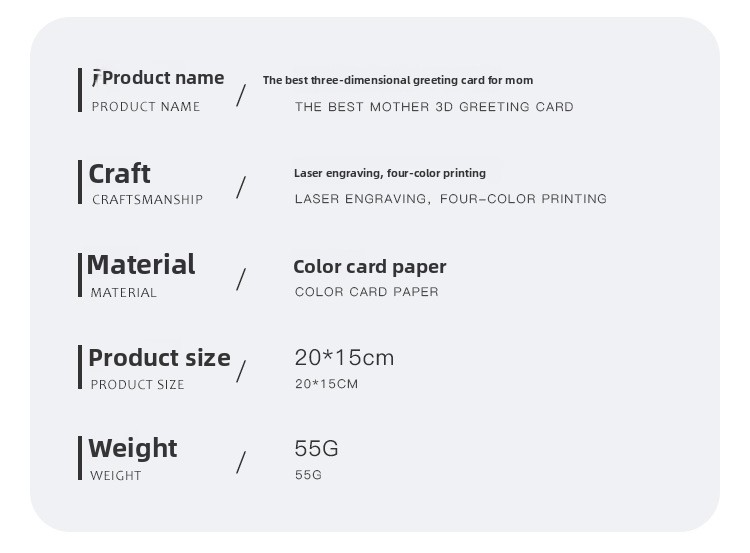Click the large '20*15cm' value
The width and height of the screenshot is (750, 553).
coord(344,358)
